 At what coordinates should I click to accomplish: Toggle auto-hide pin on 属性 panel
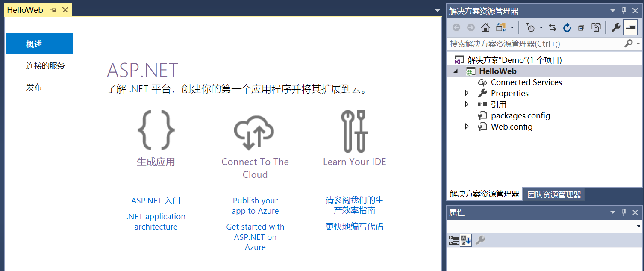coord(624,212)
